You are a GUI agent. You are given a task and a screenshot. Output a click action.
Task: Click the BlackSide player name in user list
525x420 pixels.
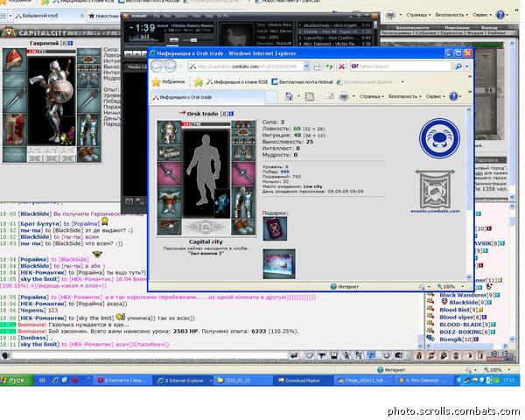464,303
